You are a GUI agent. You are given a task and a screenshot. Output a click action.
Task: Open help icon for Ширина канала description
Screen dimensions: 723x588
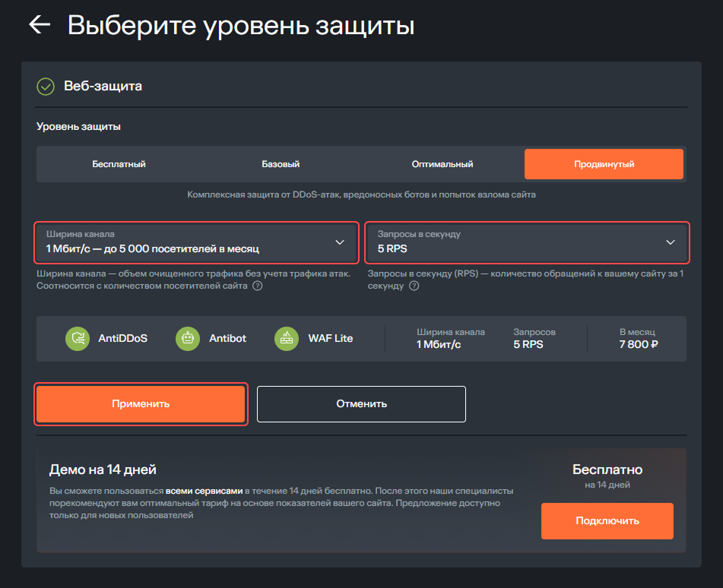click(258, 286)
